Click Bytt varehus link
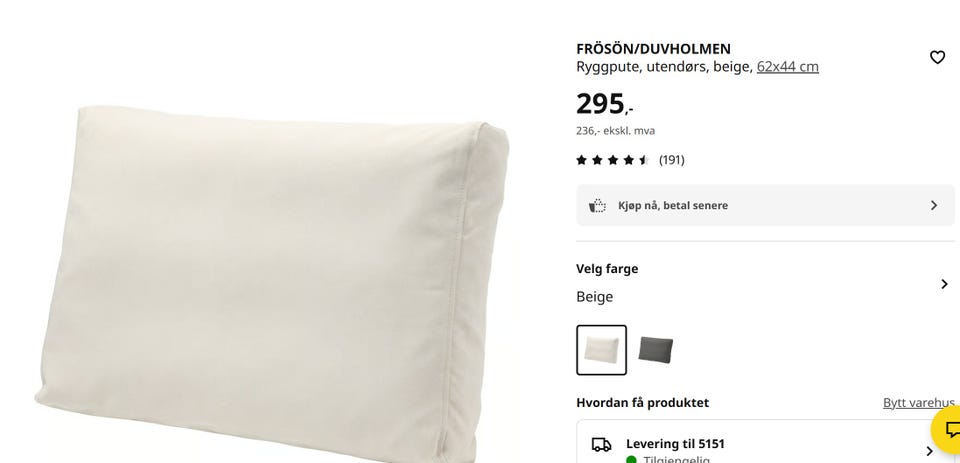960x463 pixels. coord(918,403)
